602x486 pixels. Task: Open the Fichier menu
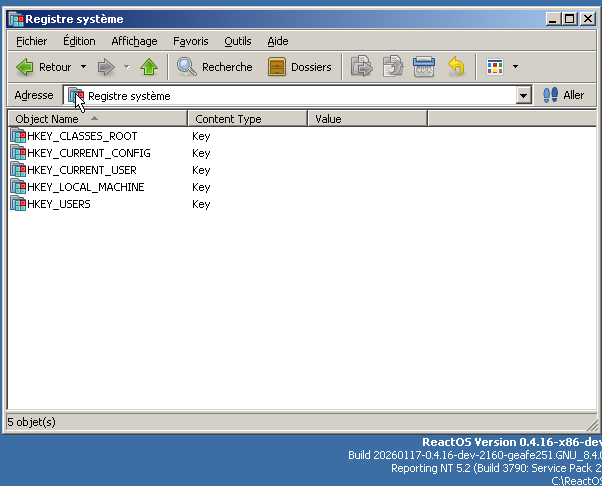coord(31,41)
